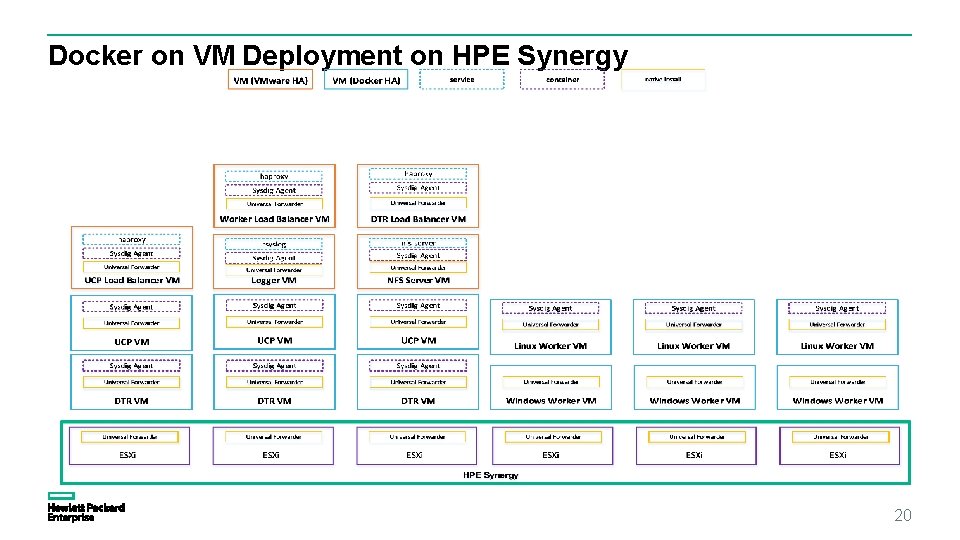Click the dashed 'container' legend box

562,80
